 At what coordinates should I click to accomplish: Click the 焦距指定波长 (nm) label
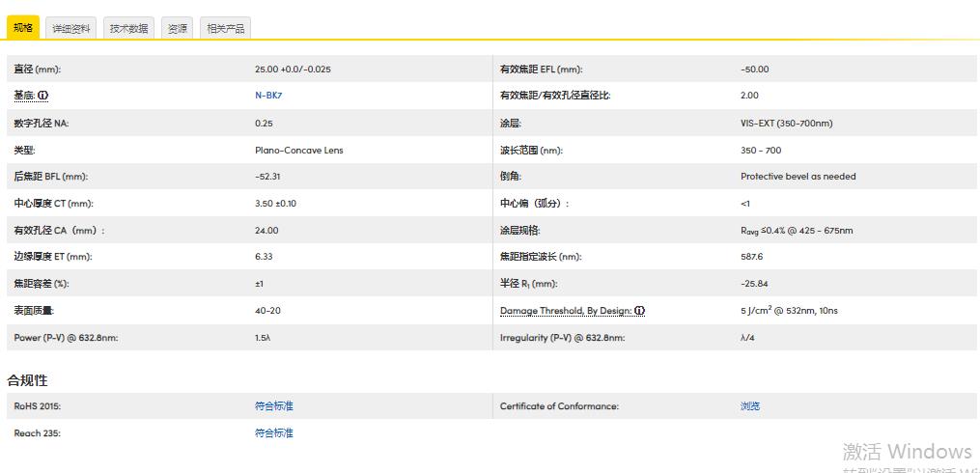coord(542,257)
